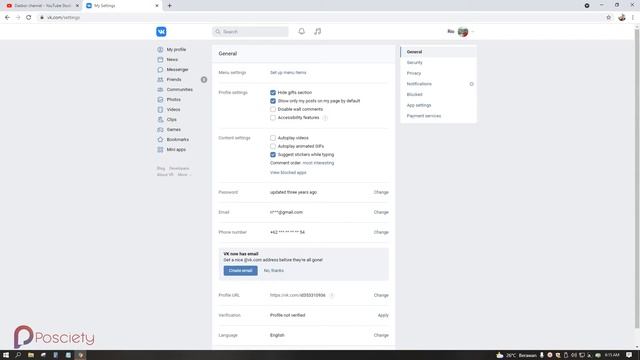
Task: Open App settings tab
Action: [x=438, y=105]
